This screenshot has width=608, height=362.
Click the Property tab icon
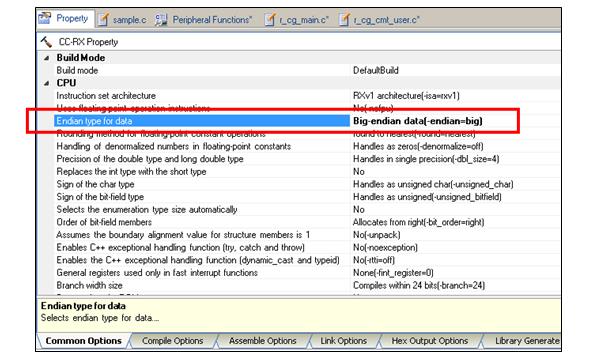pyautogui.click(x=45, y=19)
